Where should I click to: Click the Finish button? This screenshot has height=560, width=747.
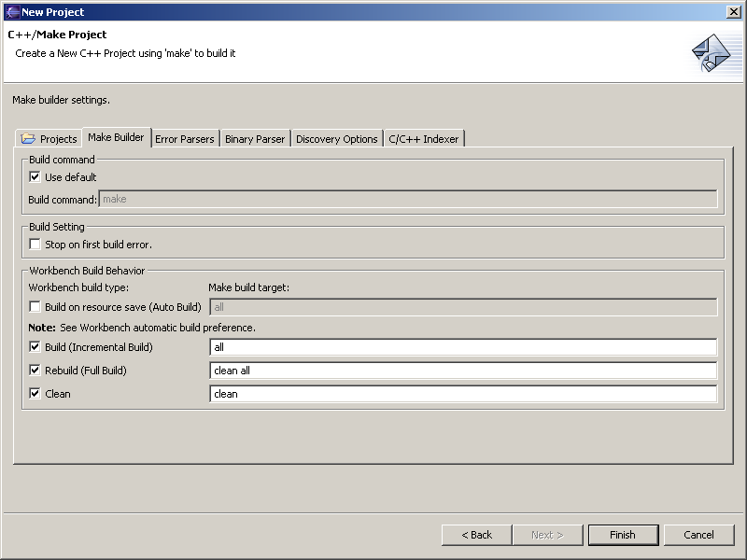(x=623, y=535)
